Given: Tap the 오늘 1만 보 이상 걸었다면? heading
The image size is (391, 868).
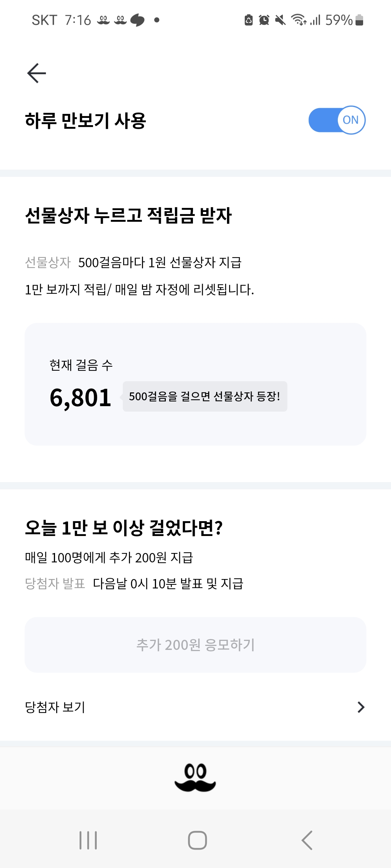Looking at the screenshot, I should point(124,528).
